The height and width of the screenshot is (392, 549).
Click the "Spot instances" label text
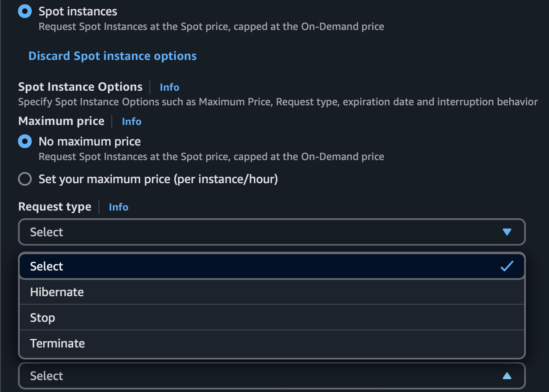click(x=78, y=11)
